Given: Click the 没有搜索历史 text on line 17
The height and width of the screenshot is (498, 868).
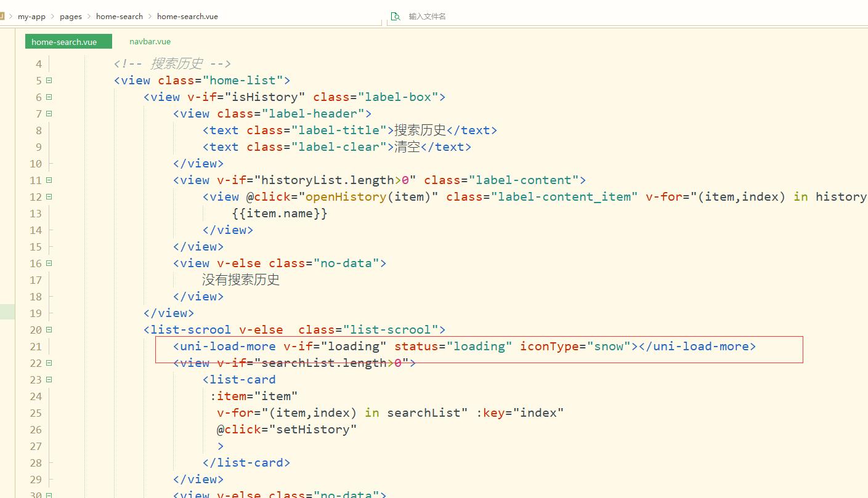Looking at the screenshot, I should click(x=241, y=279).
